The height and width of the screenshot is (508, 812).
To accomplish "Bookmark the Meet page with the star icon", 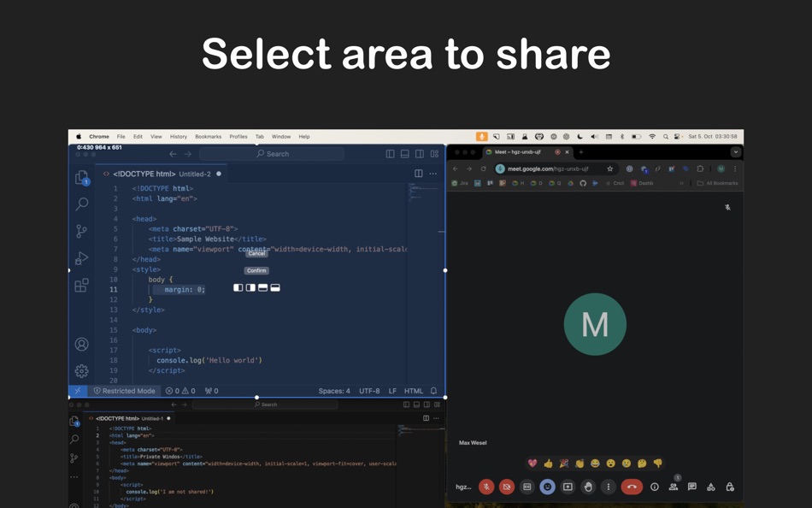I will [x=610, y=169].
